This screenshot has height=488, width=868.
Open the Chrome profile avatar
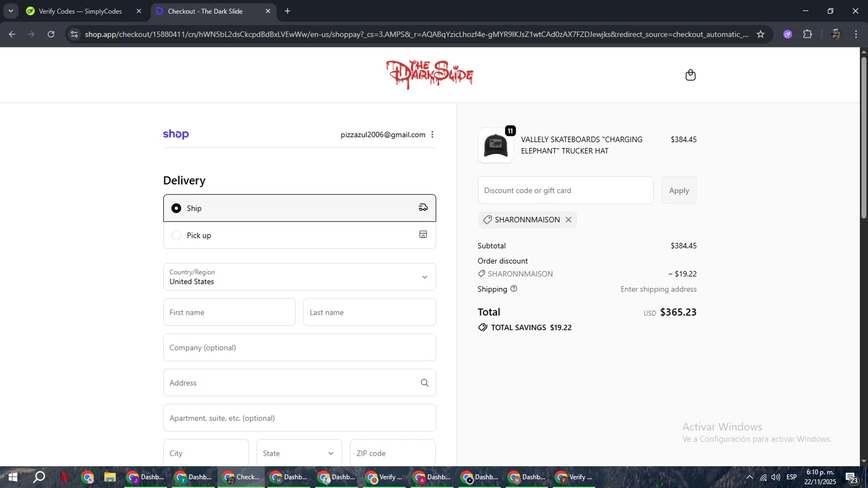836,34
